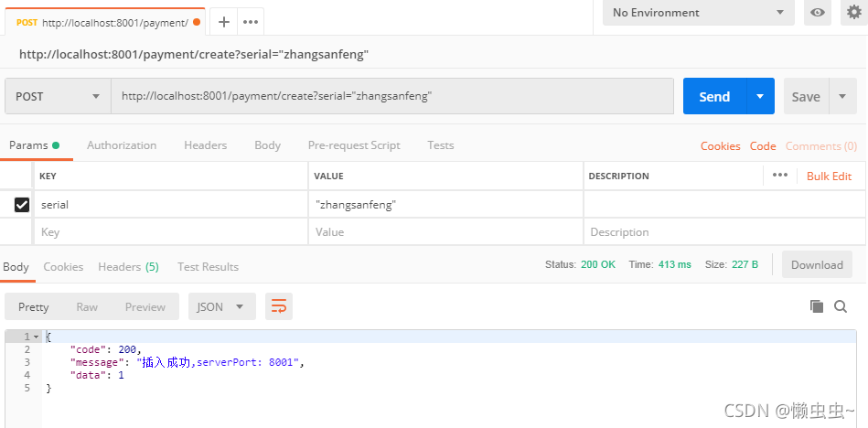Open the Comments (0) link

click(821, 146)
